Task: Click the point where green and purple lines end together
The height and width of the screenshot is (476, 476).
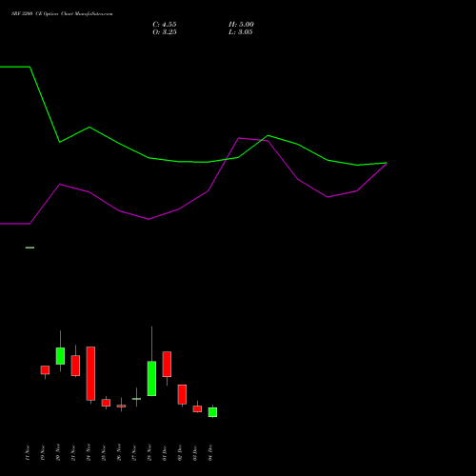Action: [x=387, y=163]
